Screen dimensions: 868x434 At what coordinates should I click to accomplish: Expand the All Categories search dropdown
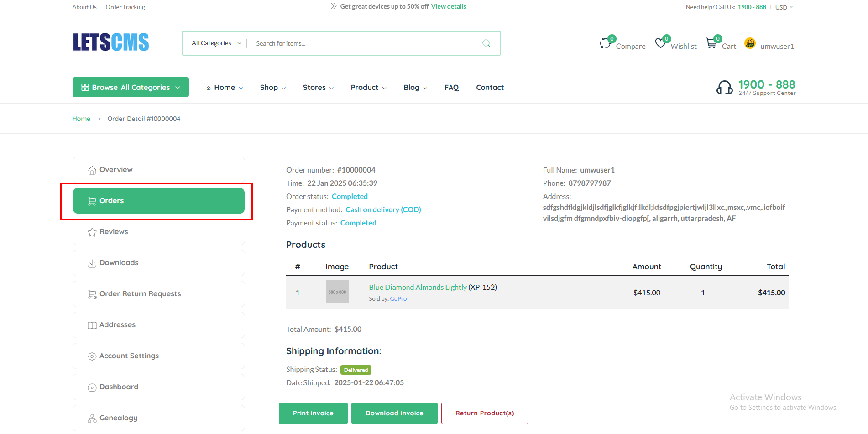pyautogui.click(x=216, y=43)
